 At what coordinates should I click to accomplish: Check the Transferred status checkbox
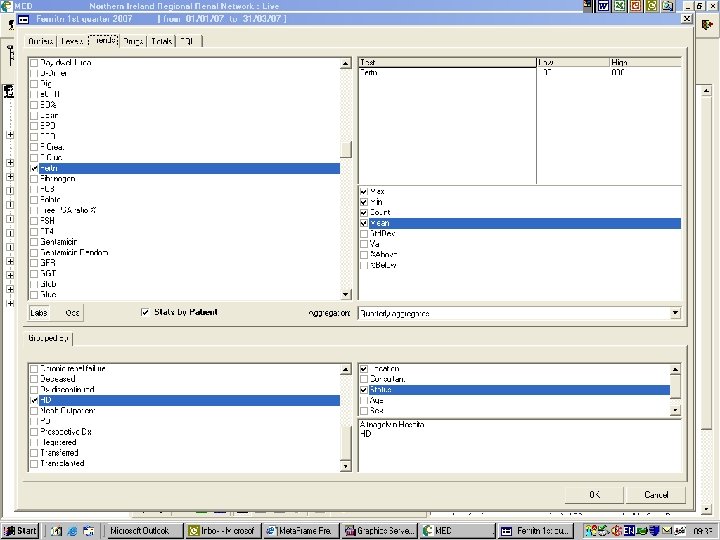34,453
